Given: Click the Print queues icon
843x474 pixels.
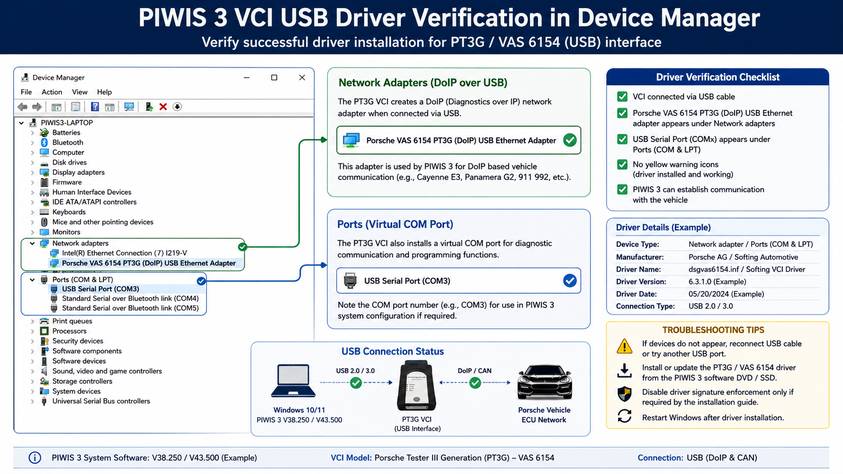Looking at the screenshot, I should 44,321.
